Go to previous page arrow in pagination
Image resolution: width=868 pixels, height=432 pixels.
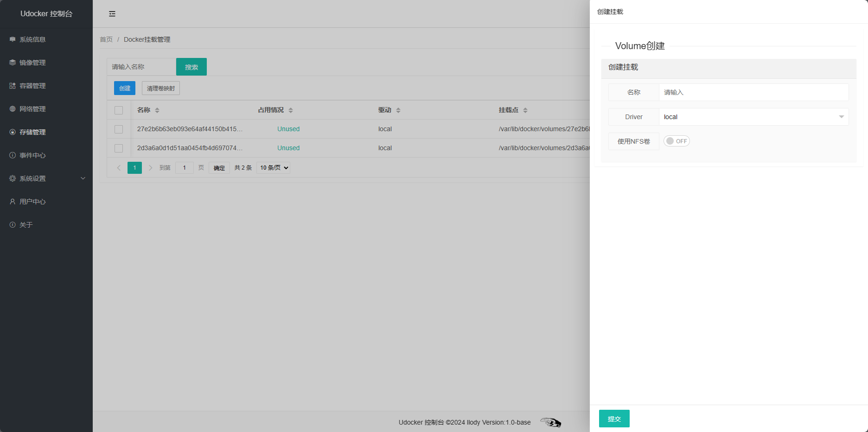(119, 168)
